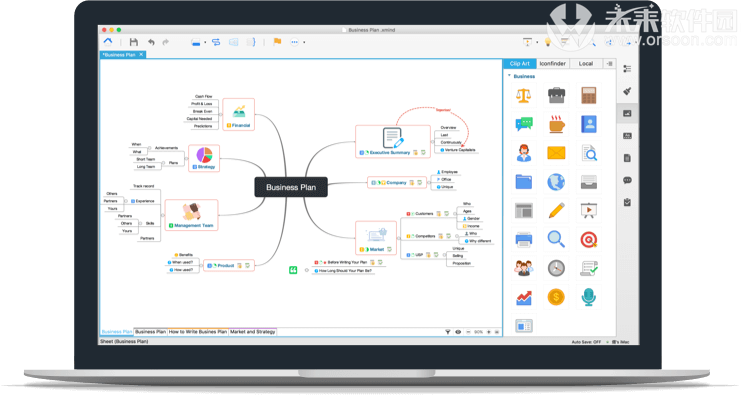Pick the printer clip art
741x396 pixels.
pyautogui.click(x=524, y=240)
